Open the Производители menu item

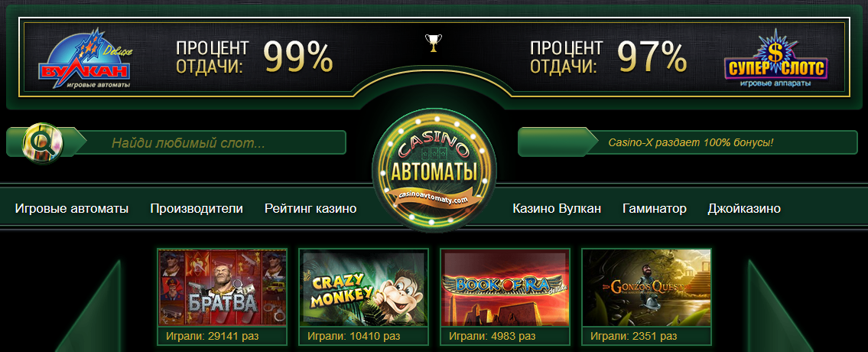pos(197,209)
